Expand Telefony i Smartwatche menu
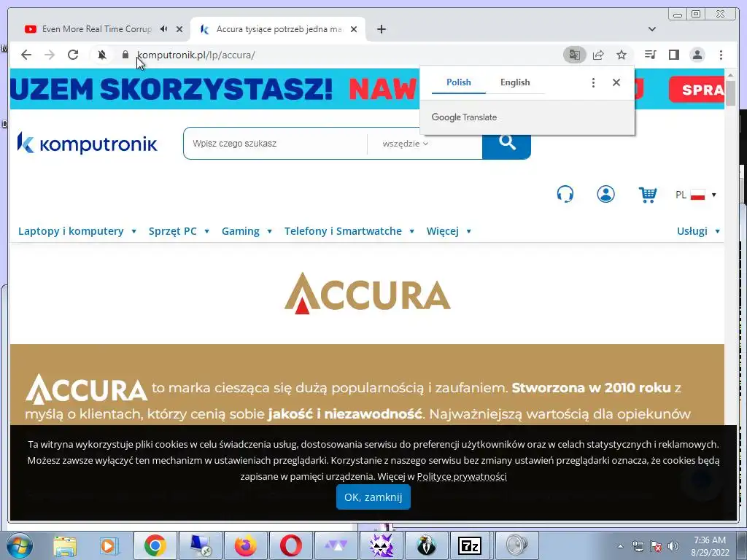 pos(349,231)
